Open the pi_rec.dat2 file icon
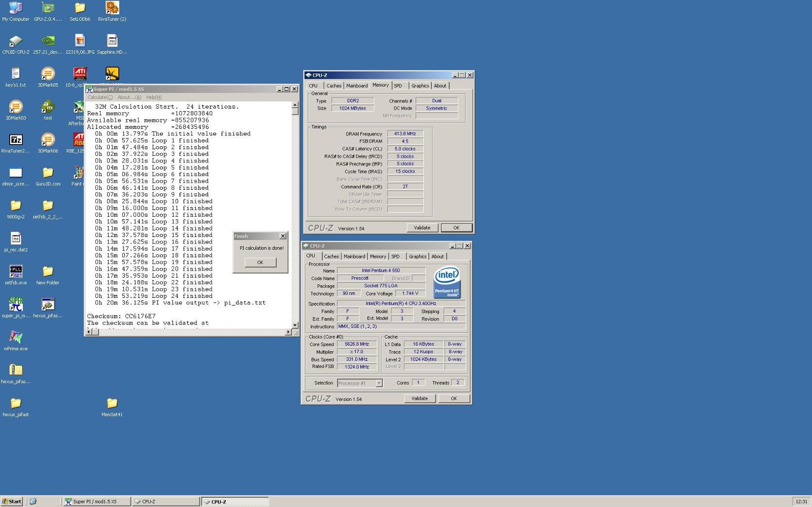The height and width of the screenshot is (507, 812). 16,243
